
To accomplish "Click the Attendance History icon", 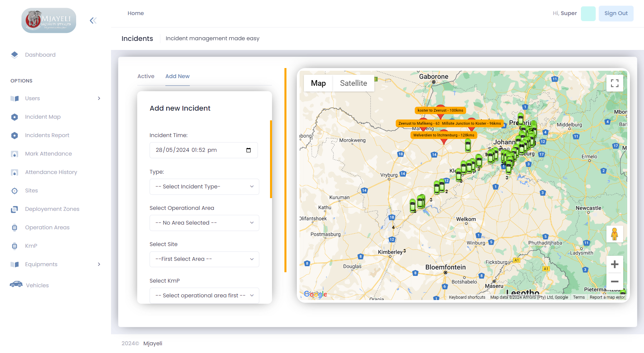I will [14, 172].
